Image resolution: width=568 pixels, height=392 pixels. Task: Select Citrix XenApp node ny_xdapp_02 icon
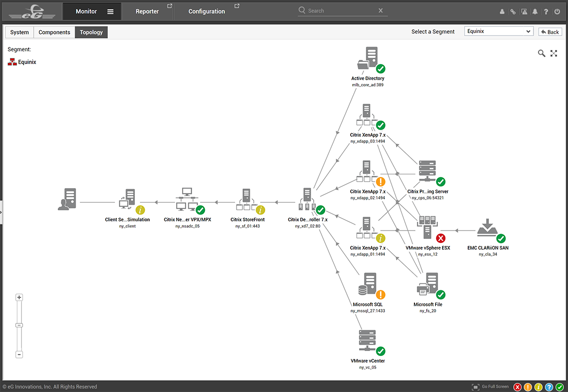point(366,171)
